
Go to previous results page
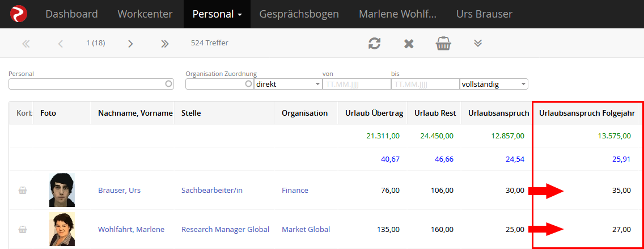[x=60, y=44]
